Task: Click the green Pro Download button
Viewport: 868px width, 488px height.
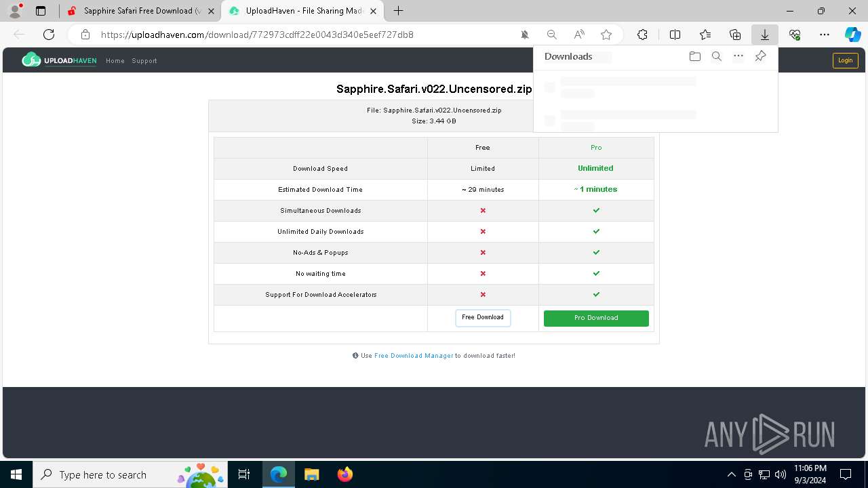Action: 596,318
